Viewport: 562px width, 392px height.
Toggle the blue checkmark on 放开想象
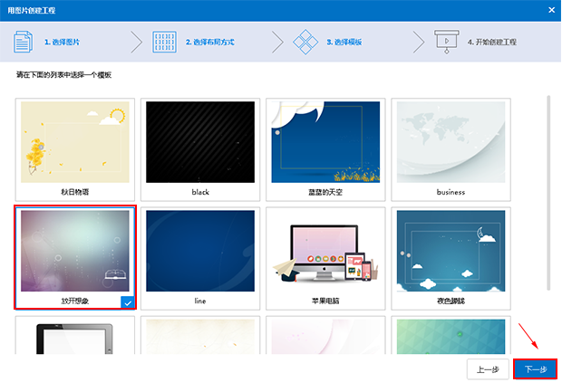[x=128, y=302]
